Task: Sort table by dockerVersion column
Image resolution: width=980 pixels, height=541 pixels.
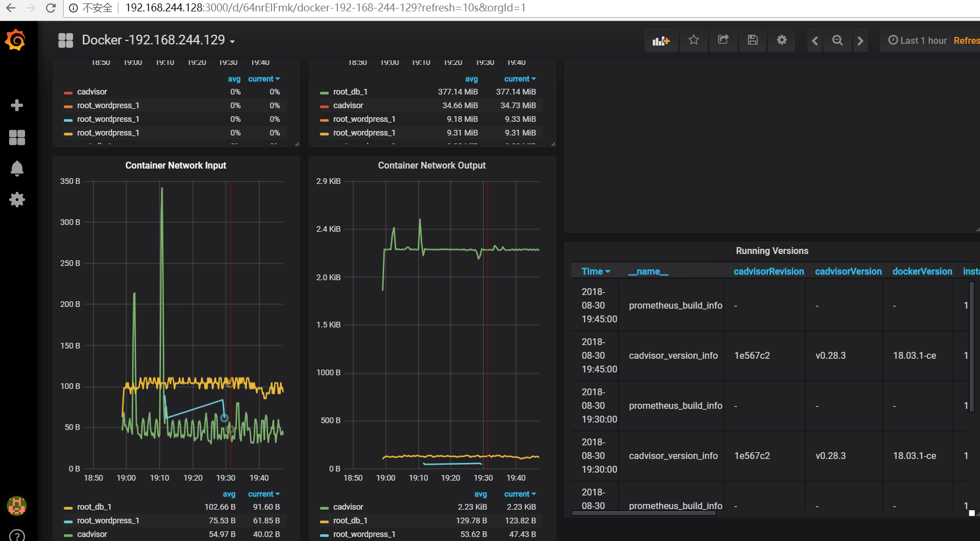Action: coord(922,272)
